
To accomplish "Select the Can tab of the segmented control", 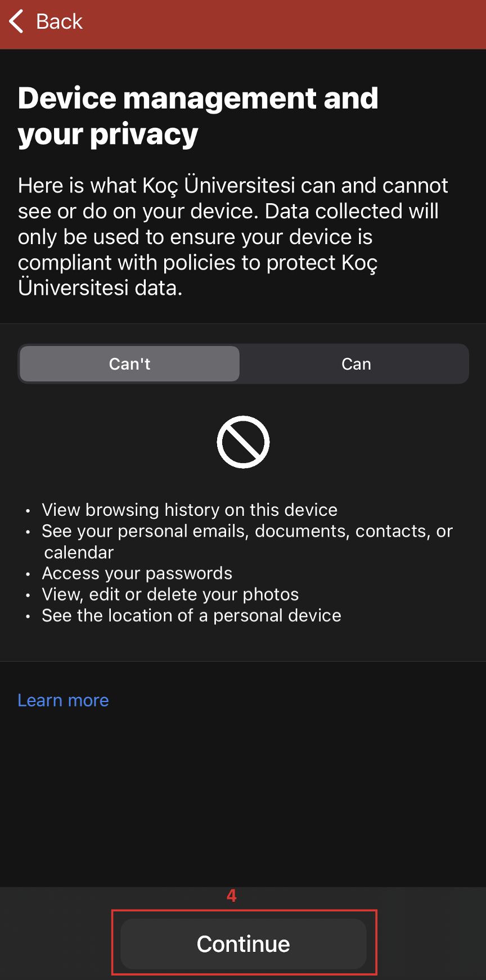I will (356, 364).
